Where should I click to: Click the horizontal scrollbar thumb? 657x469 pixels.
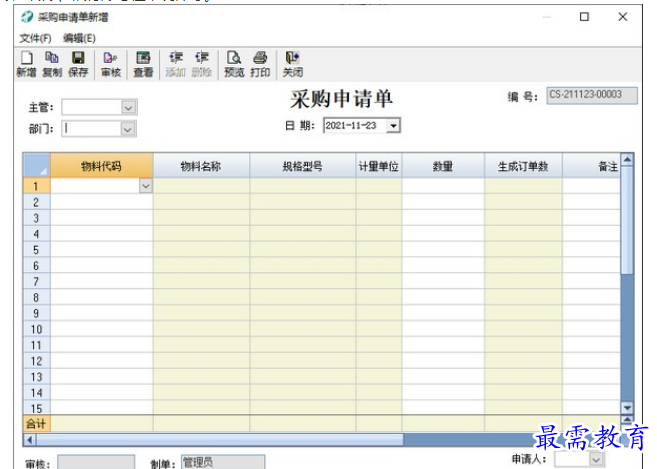click(x=220, y=440)
